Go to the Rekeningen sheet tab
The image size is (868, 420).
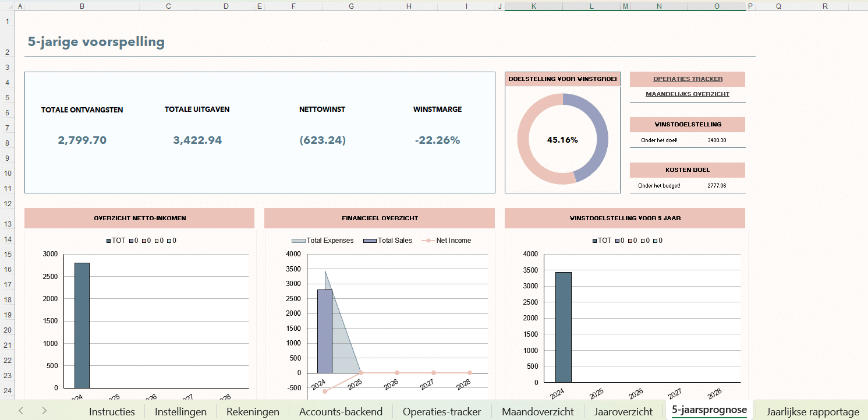tap(253, 411)
